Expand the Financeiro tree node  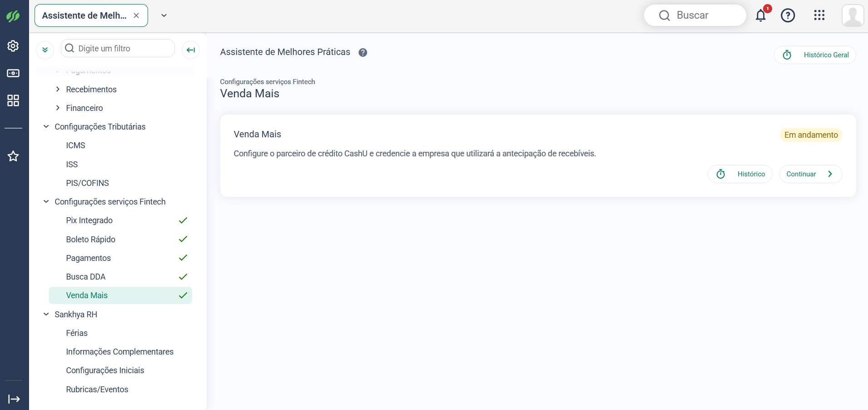(x=58, y=108)
